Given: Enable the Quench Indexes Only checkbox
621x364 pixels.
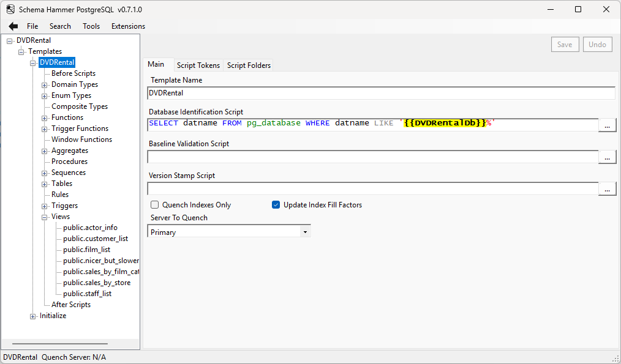Looking at the screenshot, I should (x=154, y=204).
